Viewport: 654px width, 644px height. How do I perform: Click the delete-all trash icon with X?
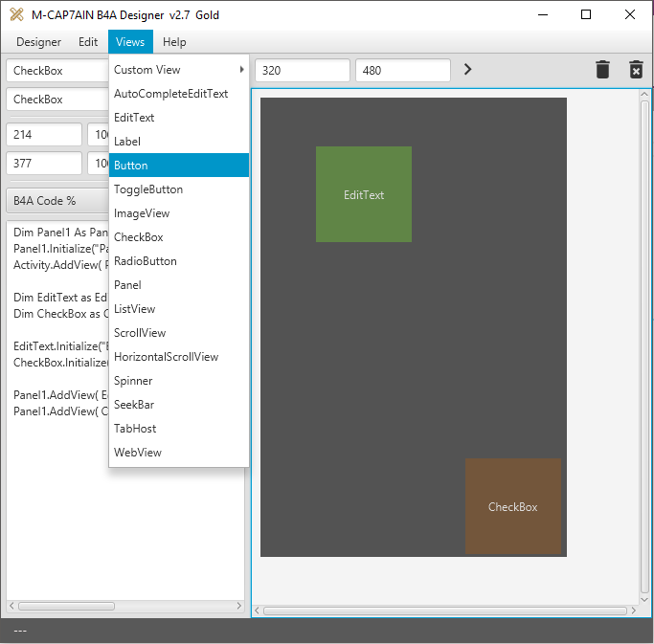[x=636, y=70]
